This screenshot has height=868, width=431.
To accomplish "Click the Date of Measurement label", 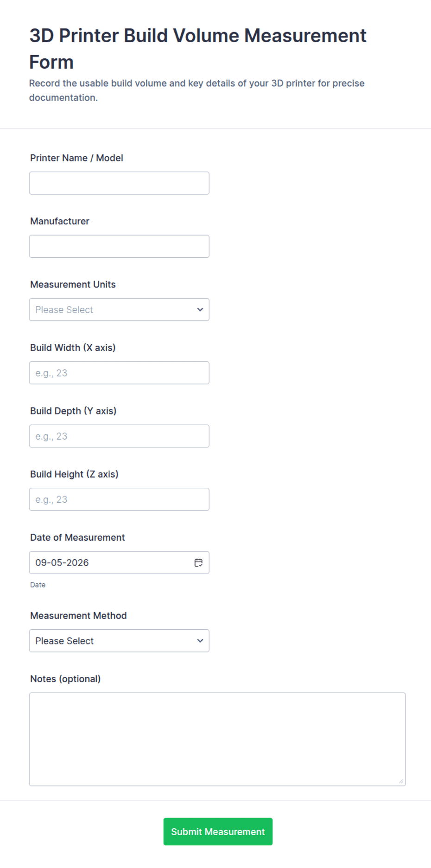I will [x=77, y=537].
